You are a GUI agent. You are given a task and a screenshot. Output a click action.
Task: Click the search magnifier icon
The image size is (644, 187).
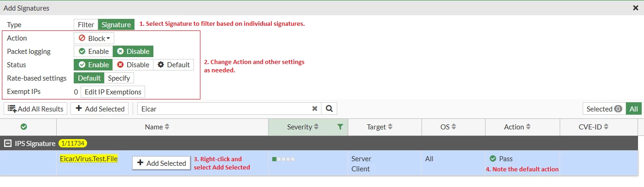pos(329,109)
